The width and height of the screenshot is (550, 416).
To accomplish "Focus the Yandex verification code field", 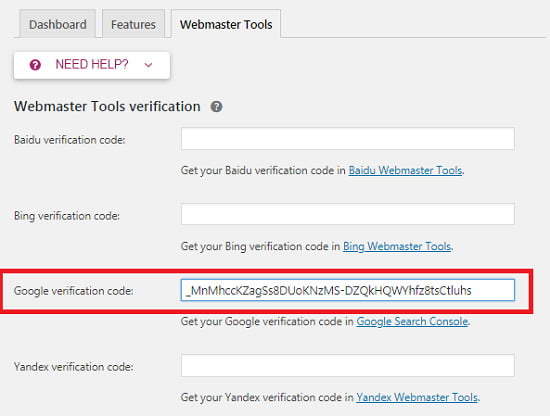I will coord(348,365).
